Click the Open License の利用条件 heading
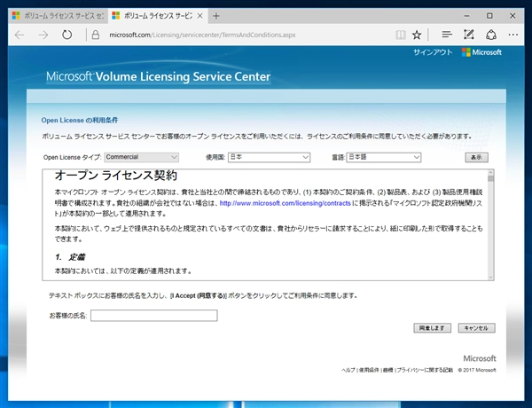Image resolution: width=532 pixels, height=408 pixels. coord(80,120)
